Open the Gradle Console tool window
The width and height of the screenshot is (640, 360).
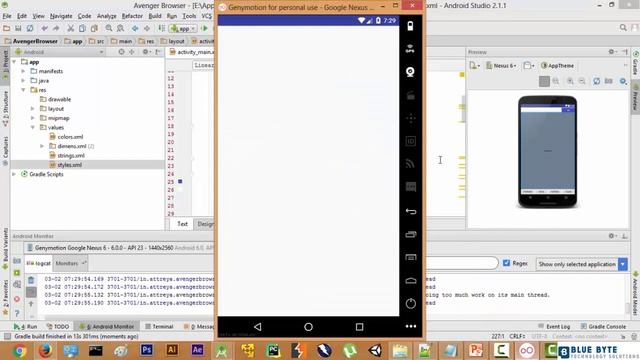pyautogui.click(x=603, y=327)
